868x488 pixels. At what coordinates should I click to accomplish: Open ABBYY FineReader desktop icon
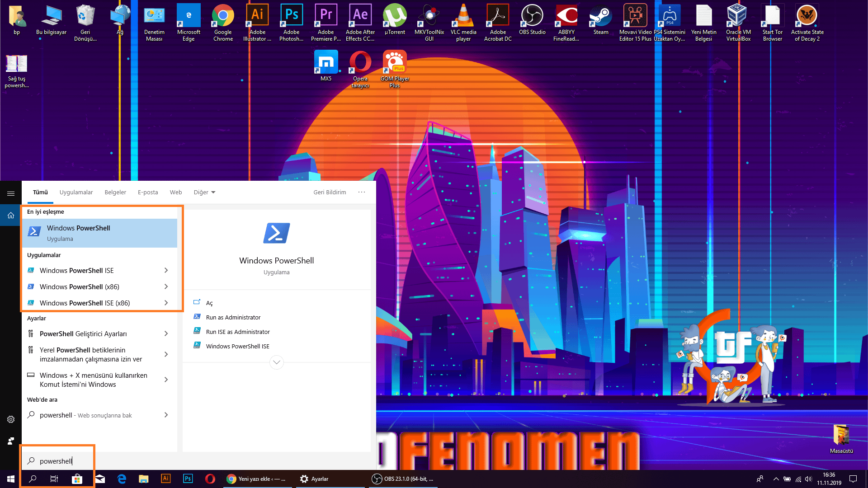point(566,23)
